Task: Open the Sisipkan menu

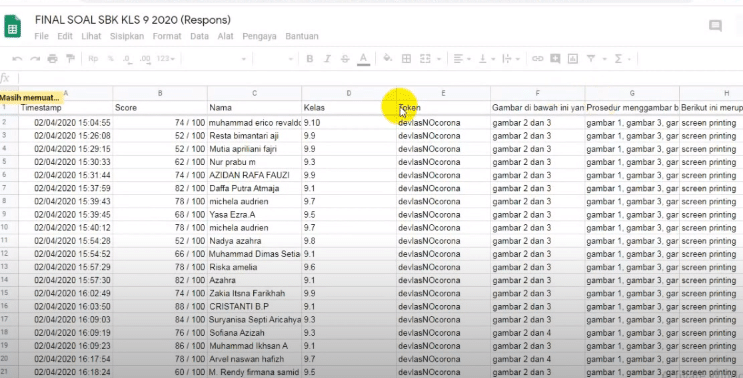Action: tap(127, 36)
